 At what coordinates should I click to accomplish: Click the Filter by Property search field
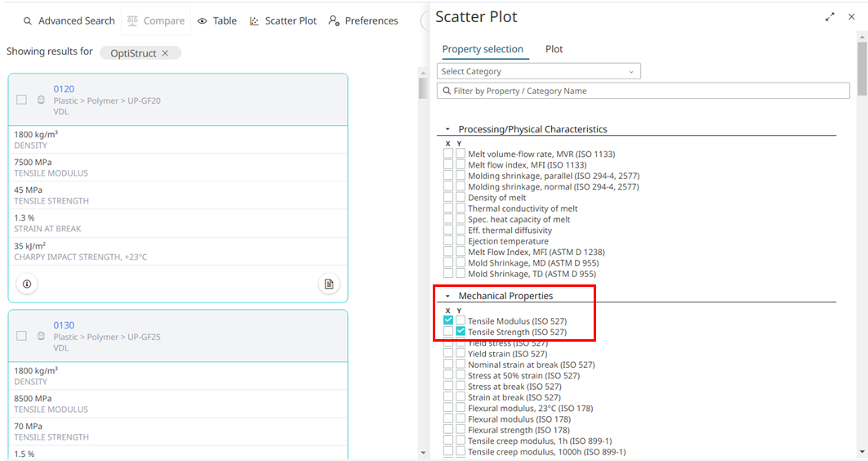645,91
